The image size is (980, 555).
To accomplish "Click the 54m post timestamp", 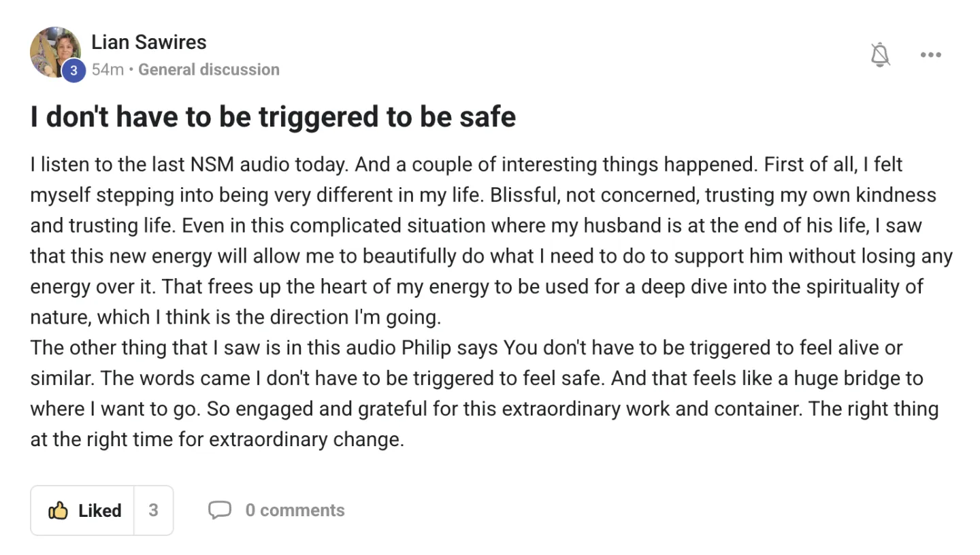I will [x=108, y=69].
